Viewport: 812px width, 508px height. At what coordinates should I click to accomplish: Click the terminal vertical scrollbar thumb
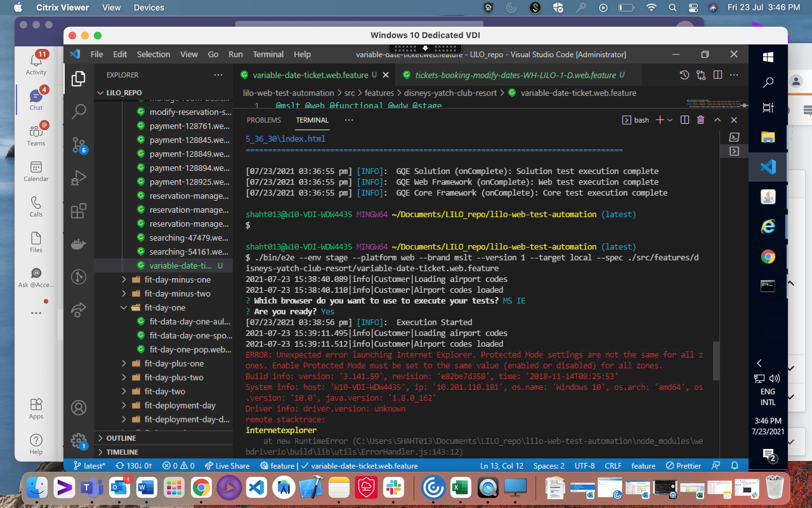tap(716, 361)
